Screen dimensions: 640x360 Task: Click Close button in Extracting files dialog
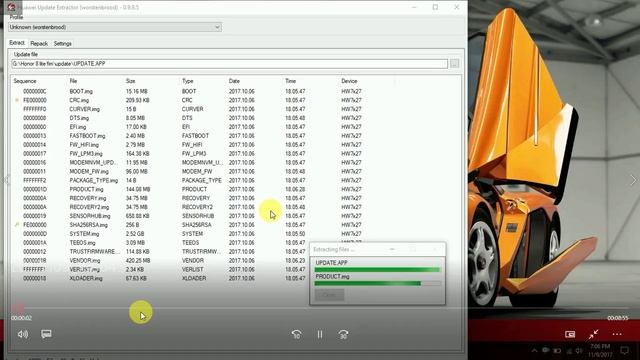(329, 295)
